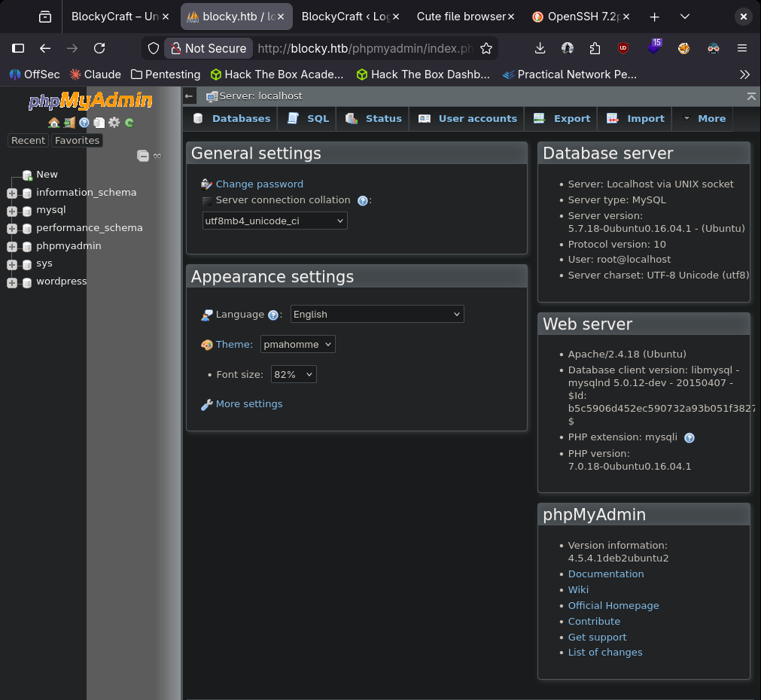This screenshot has width=761, height=700.
Task: Open help icon beside PHP extension mysqli
Action: pyautogui.click(x=689, y=438)
